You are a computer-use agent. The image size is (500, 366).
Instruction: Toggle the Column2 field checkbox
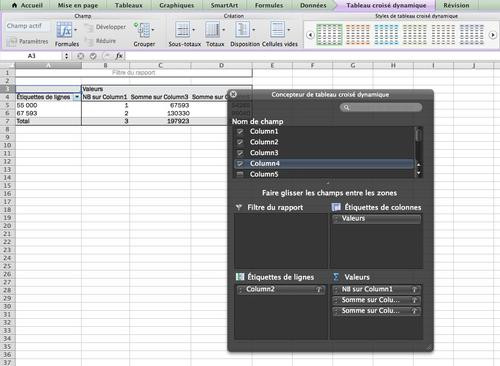(240, 142)
